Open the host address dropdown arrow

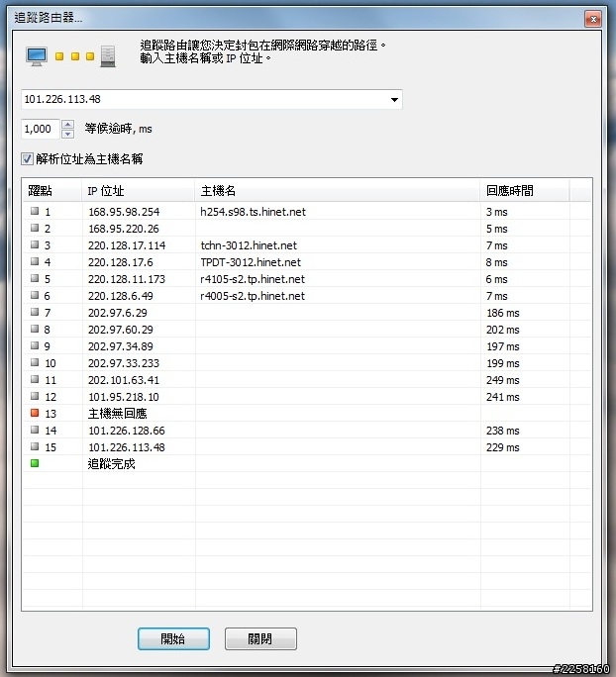[x=394, y=99]
